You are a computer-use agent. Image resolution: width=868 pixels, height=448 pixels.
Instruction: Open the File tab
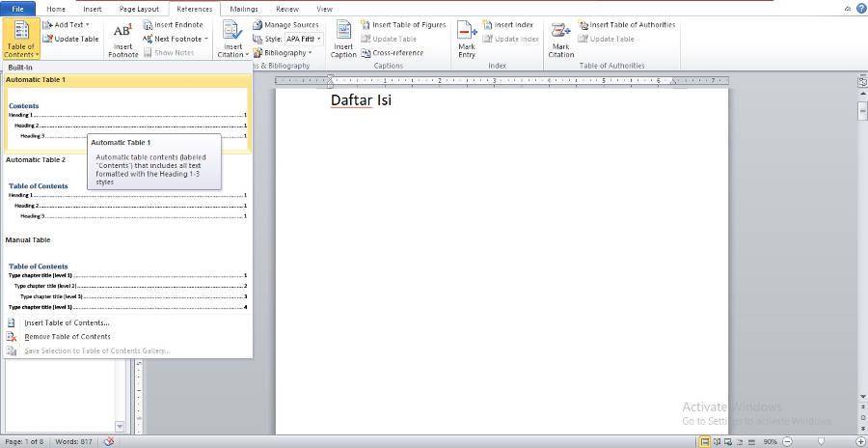[17, 9]
